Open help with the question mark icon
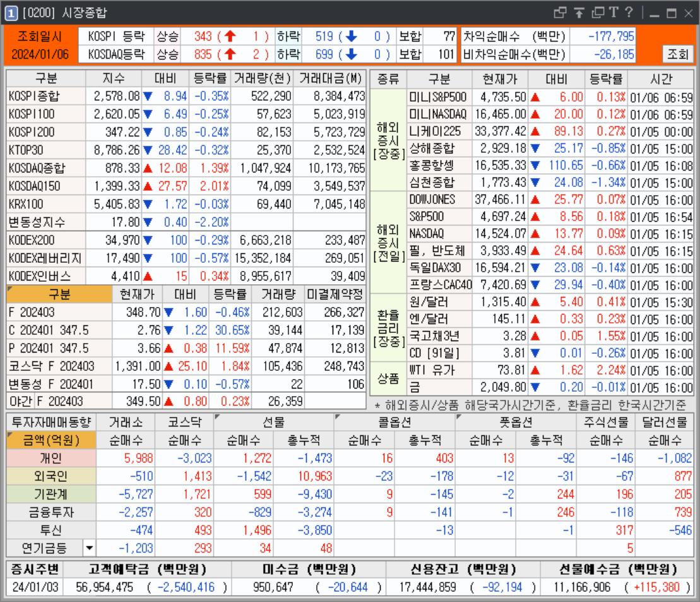Image resolution: width=700 pixels, height=602 pixels. point(629,13)
